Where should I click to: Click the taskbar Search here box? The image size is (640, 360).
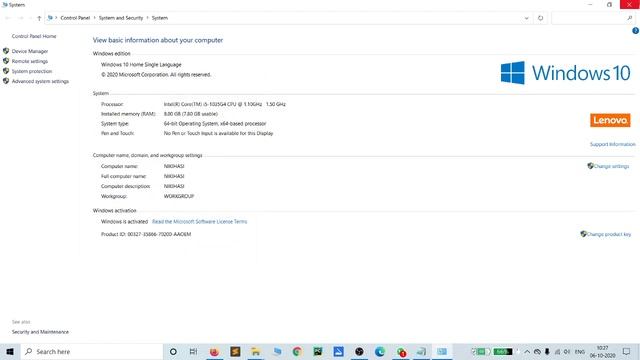coord(91,351)
